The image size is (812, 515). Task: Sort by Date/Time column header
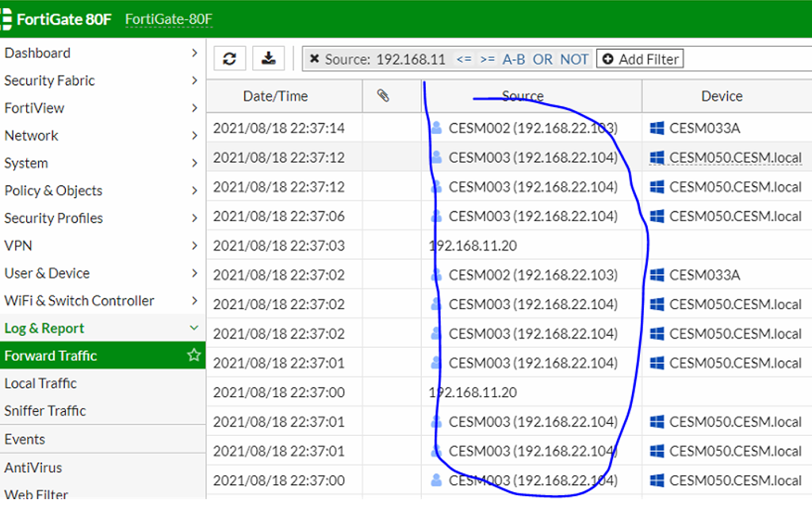275,97
